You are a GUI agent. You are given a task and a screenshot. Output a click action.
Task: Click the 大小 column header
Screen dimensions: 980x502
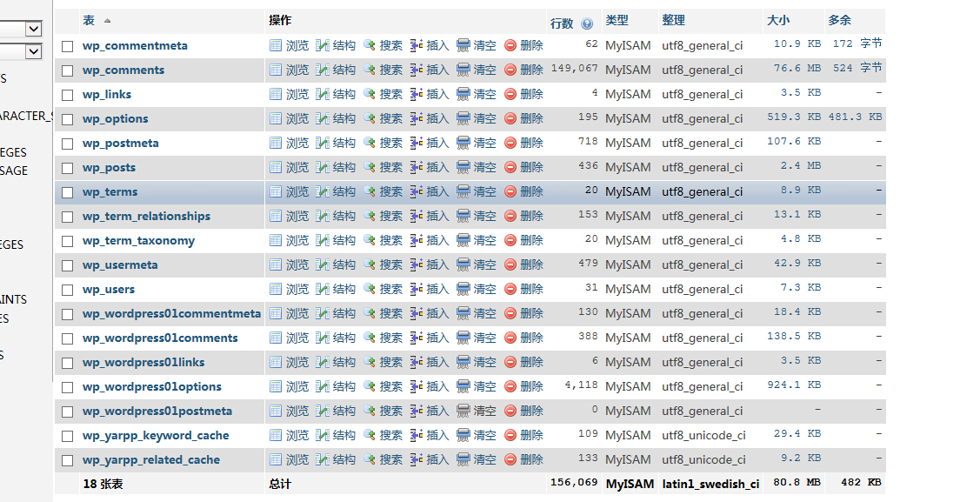pos(778,21)
